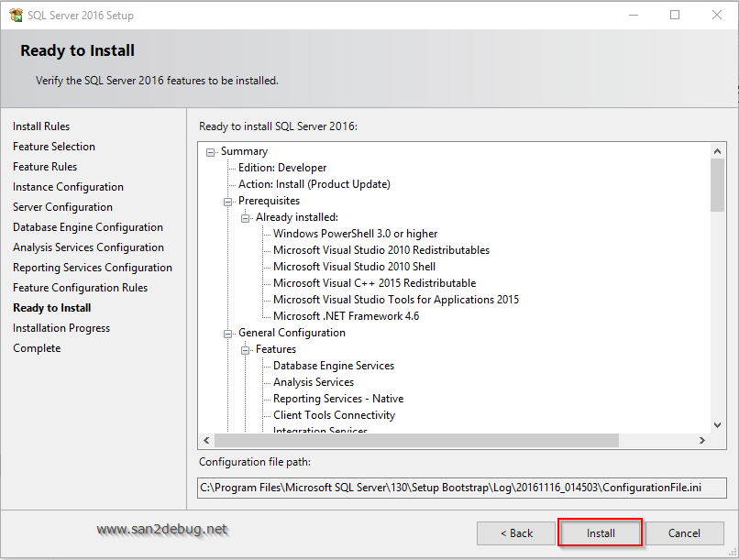Click the vertical scrollbar thumb
The height and width of the screenshot is (560, 739).
tap(717, 185)
